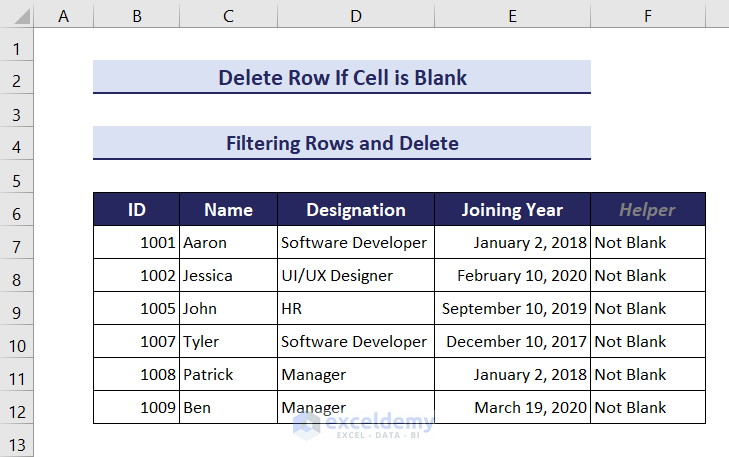This screenshot has height=457, width=729.
Task: Click row 9 header number
Action: [x=17, y=312]
